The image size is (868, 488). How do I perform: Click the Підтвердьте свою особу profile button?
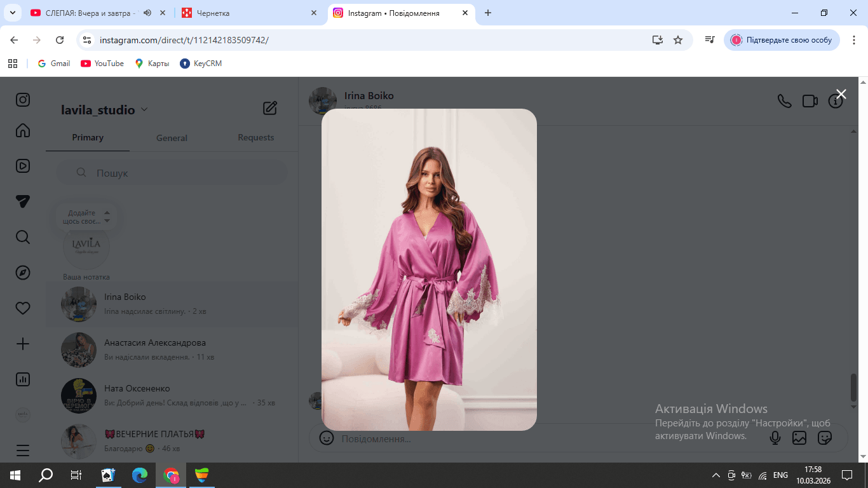point(782,40)
